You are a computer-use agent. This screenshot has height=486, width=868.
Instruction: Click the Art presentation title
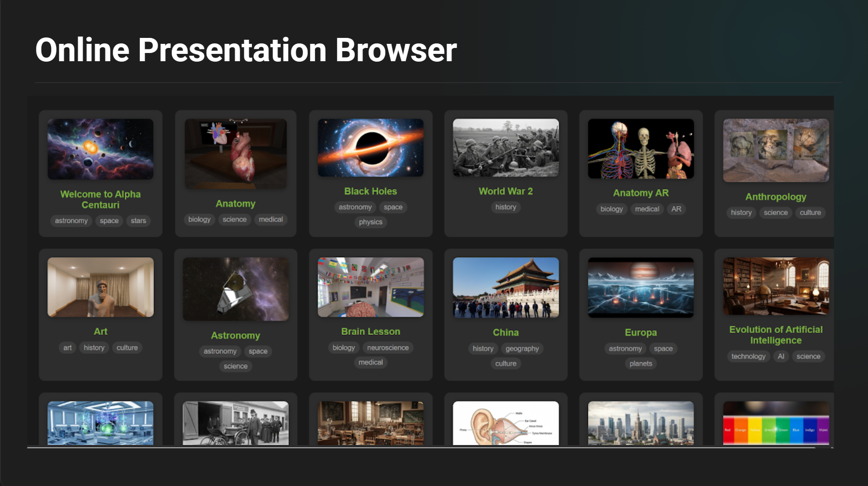tap(100, 332)
